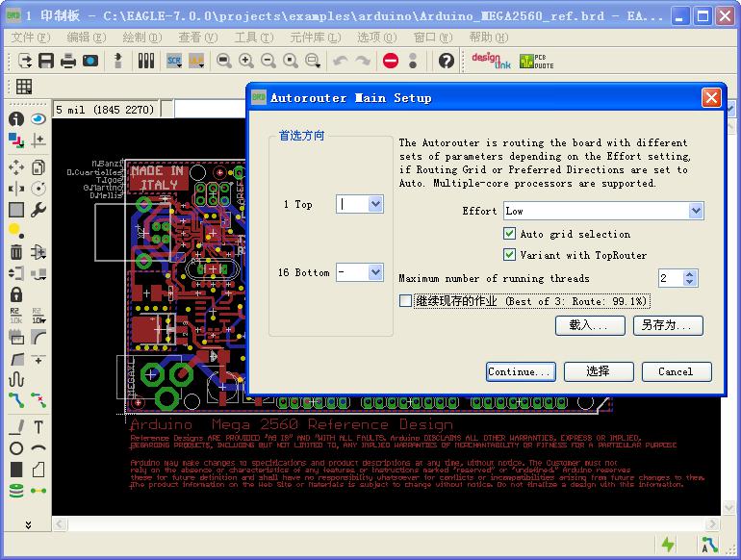This screenshot has height=560, width=741.
Task: Select the Text tool icon
Action: [38, 427]
